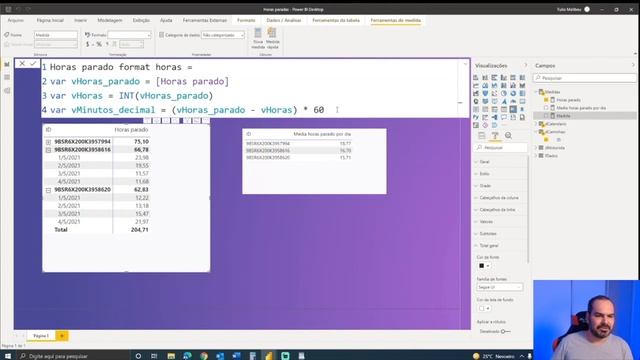Select the matrix visualization icon
Image resolution: width=640 pixels, height=360 pixels.
pos(513,109)
